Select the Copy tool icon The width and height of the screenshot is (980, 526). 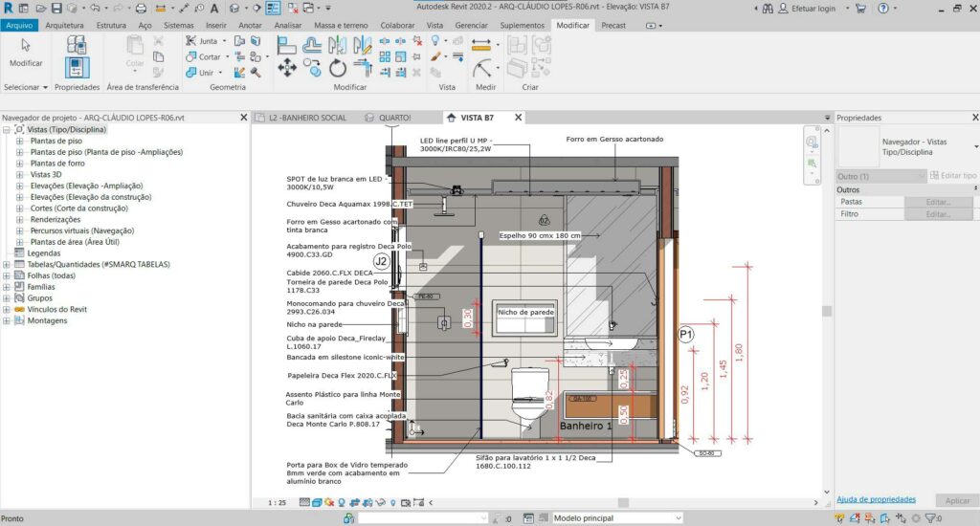(312, 68)
